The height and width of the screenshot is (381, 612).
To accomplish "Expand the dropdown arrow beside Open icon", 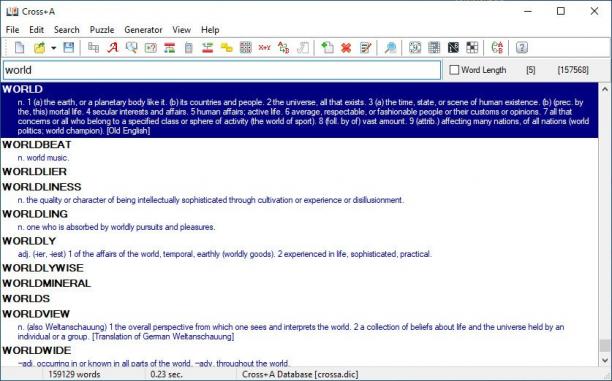I will pos(53,48).
